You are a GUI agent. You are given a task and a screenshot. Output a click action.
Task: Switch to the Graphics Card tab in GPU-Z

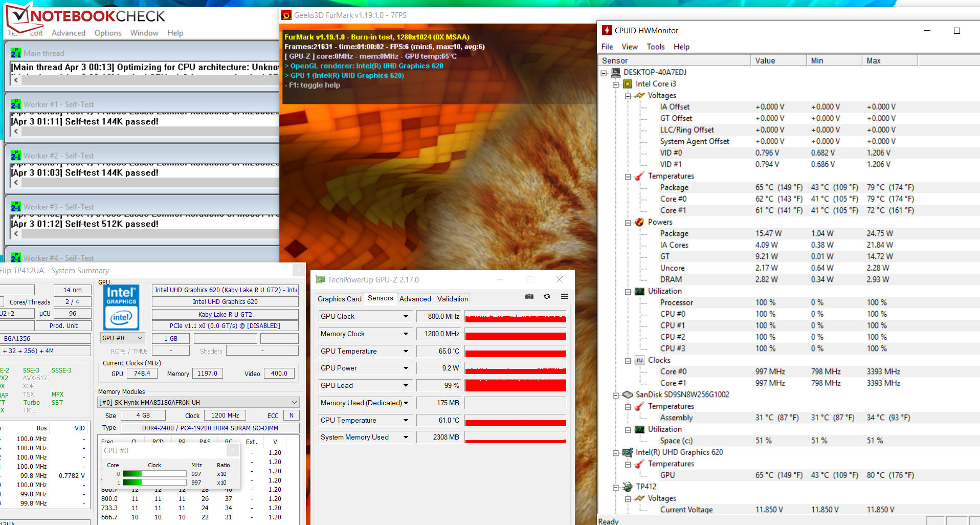point(340,299)
